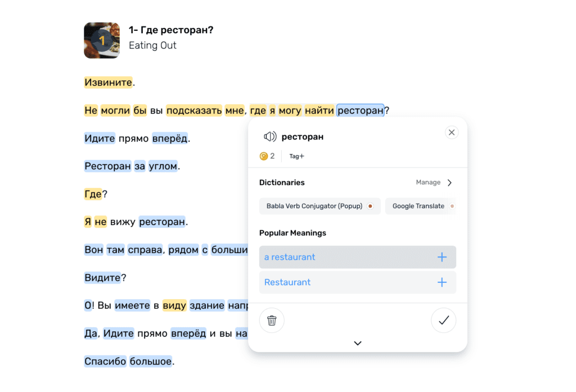Click the coin icon showing 2
The width and height of the screenshot is (576, 392).
coord(264,156)
